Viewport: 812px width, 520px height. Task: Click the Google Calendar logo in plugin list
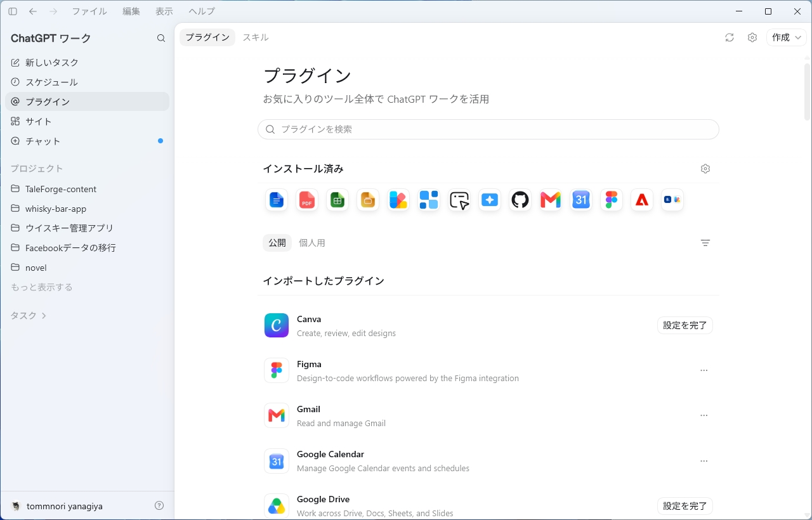click(277, 461)
